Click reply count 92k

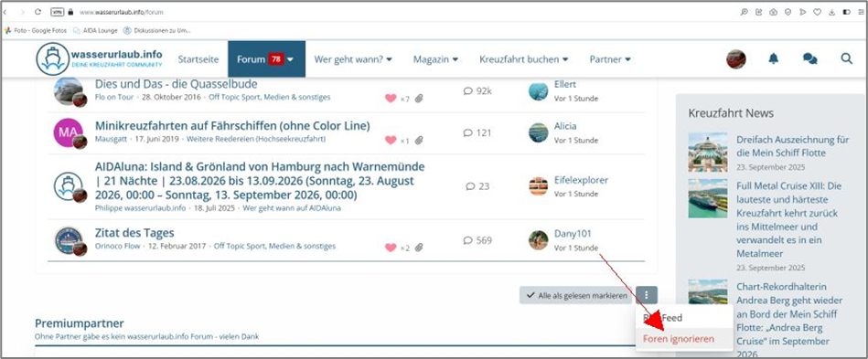point(484,90)
